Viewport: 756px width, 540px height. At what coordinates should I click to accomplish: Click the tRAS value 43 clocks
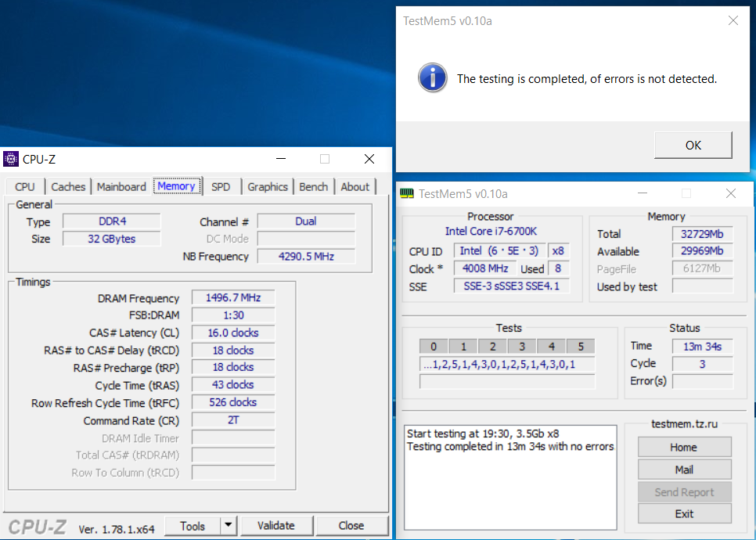click(233, 385)
